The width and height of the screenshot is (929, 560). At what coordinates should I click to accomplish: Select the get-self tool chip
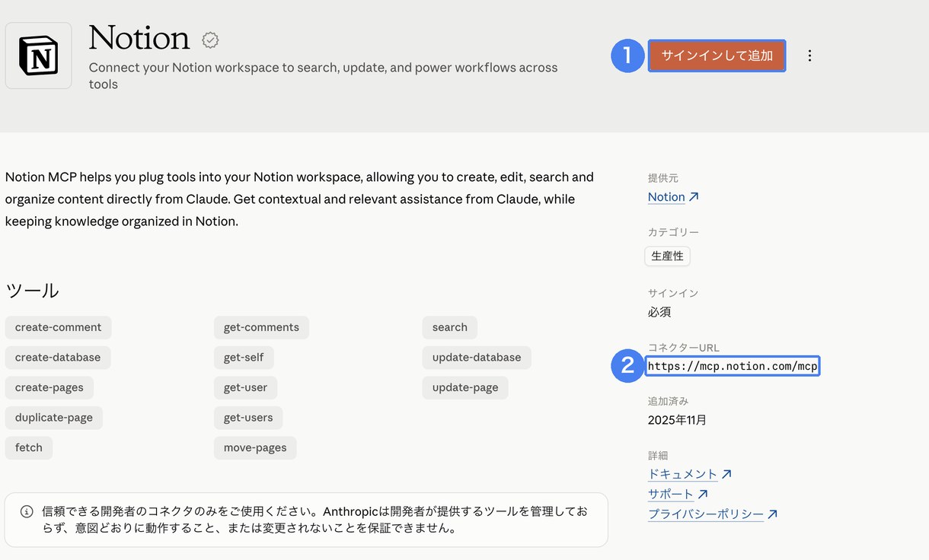pyautogui.click(x=244, y=358)
